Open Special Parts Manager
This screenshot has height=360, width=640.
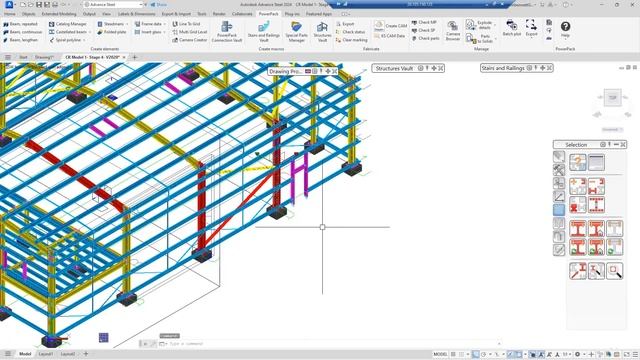(x=296, y=31)
